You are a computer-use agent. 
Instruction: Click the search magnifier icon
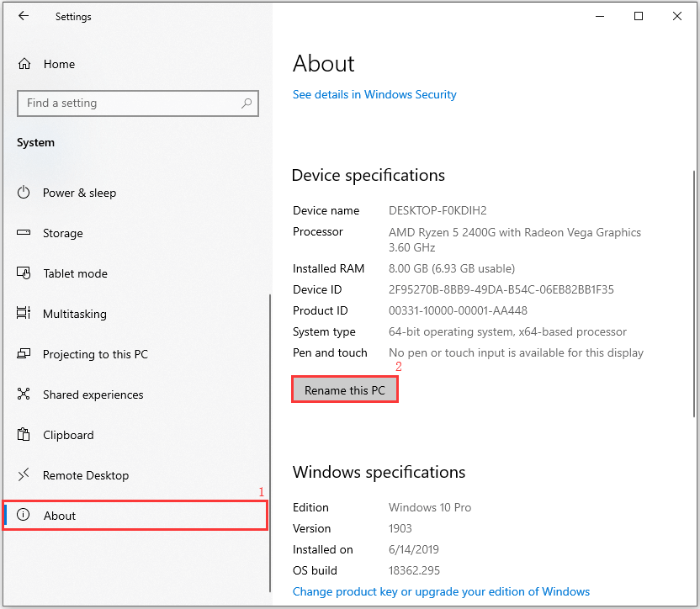click(247, 103)
